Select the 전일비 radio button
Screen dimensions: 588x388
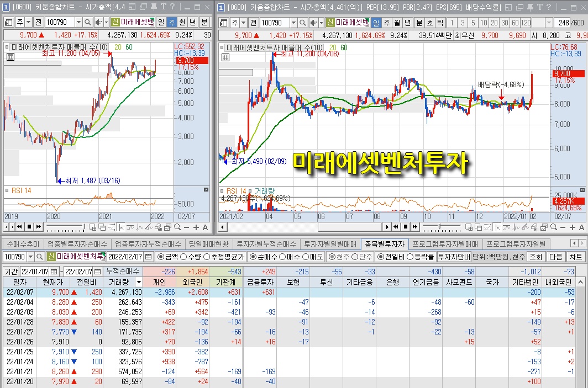click(x=380, y=257)
